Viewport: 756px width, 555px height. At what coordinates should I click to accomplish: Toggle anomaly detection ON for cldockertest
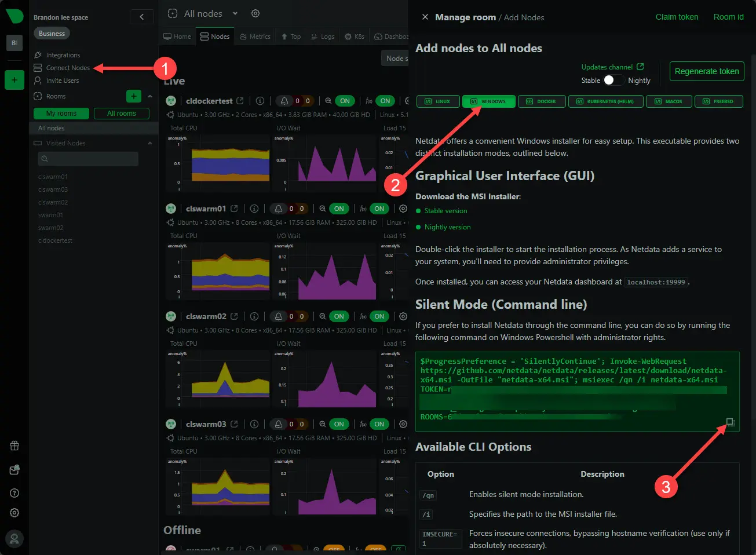pos(345,101)
